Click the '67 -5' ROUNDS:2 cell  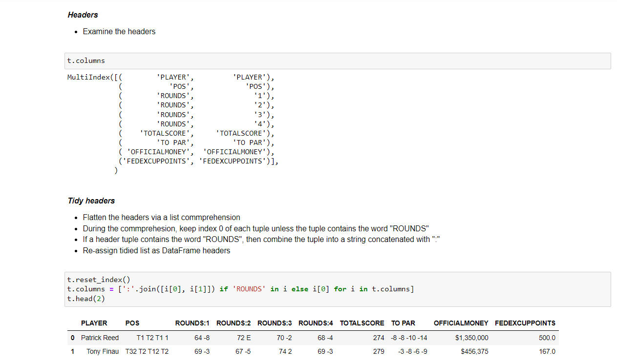point(243,351)
